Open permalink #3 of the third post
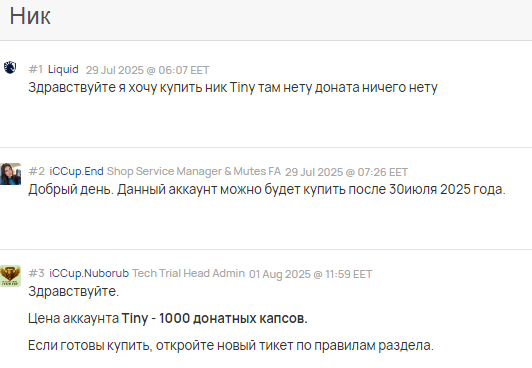Viewport: 532px width, 368px height. tap(37, 273)
